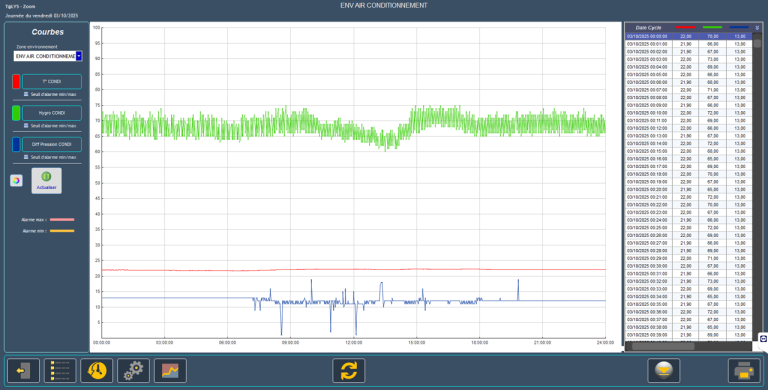Click the red line column header in table
This screenshot has height=390, width=768.
685,28
